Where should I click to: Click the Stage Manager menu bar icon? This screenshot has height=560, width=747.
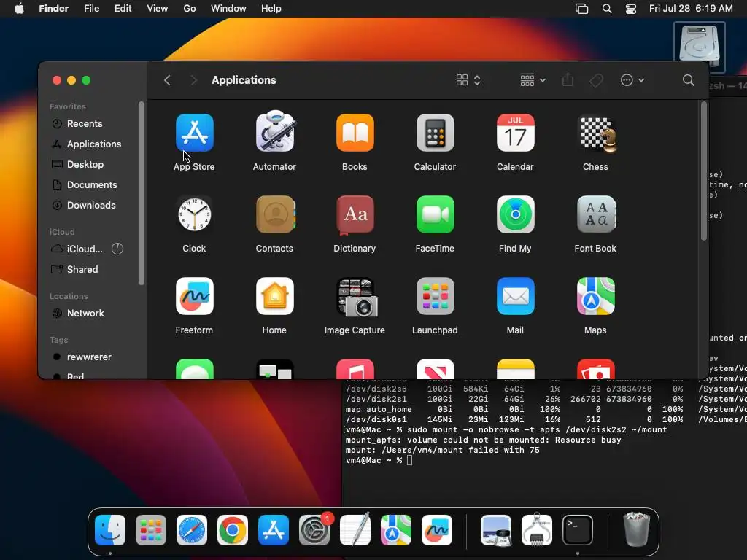(581, 9)
